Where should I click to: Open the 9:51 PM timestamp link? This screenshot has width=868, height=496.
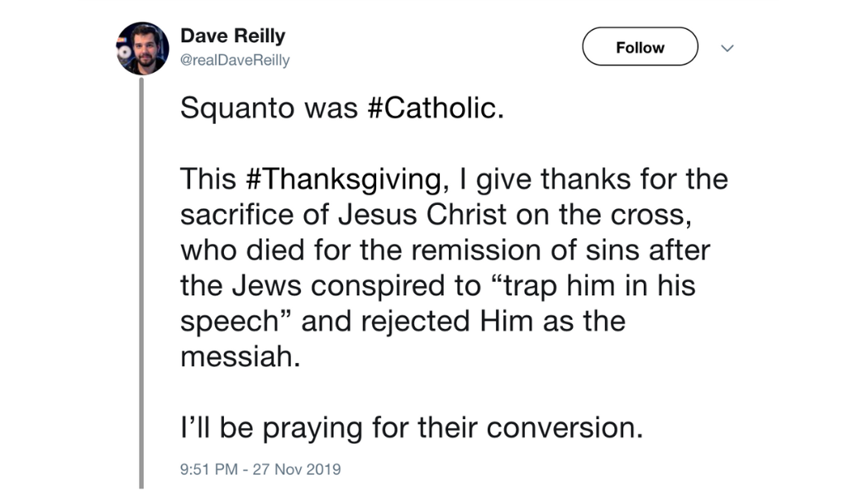pos(210,470)
